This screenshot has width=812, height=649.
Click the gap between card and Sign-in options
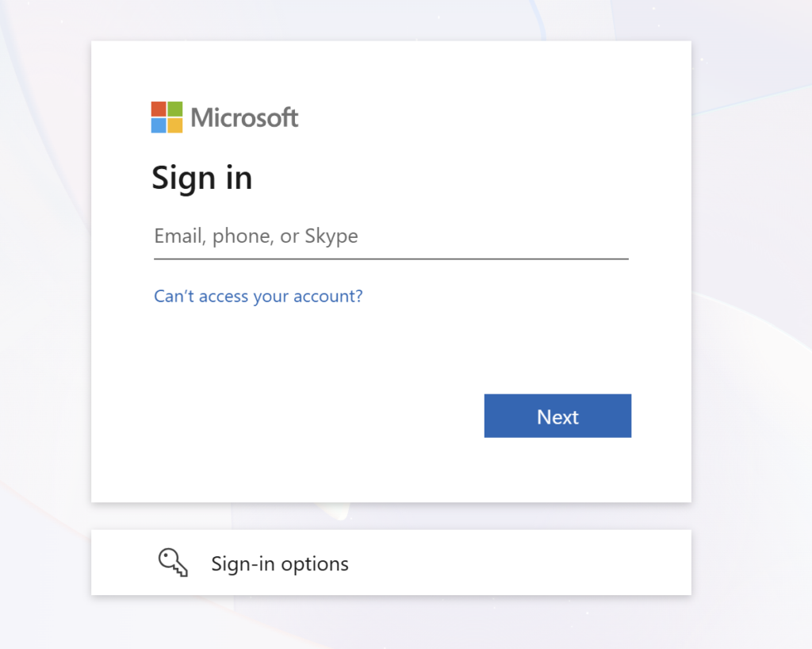click(x=390, y=516)
